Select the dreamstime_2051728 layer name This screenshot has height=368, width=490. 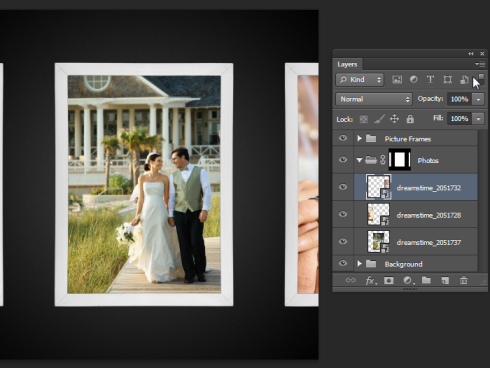[429, 215]
